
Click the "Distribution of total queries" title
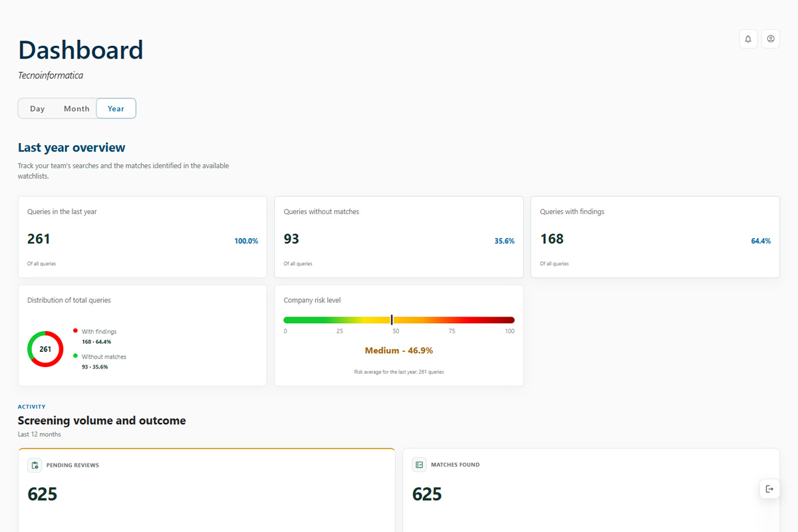click(x=69, y=300)
